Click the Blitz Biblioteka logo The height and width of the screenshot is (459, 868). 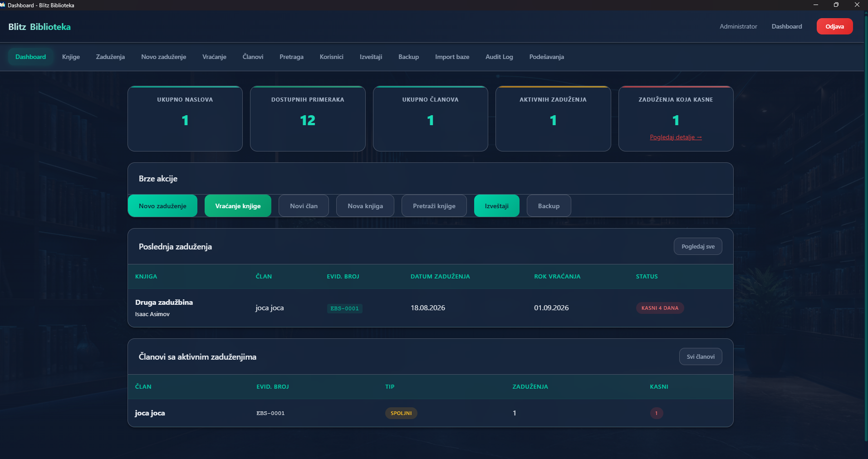tap(39, 27)
